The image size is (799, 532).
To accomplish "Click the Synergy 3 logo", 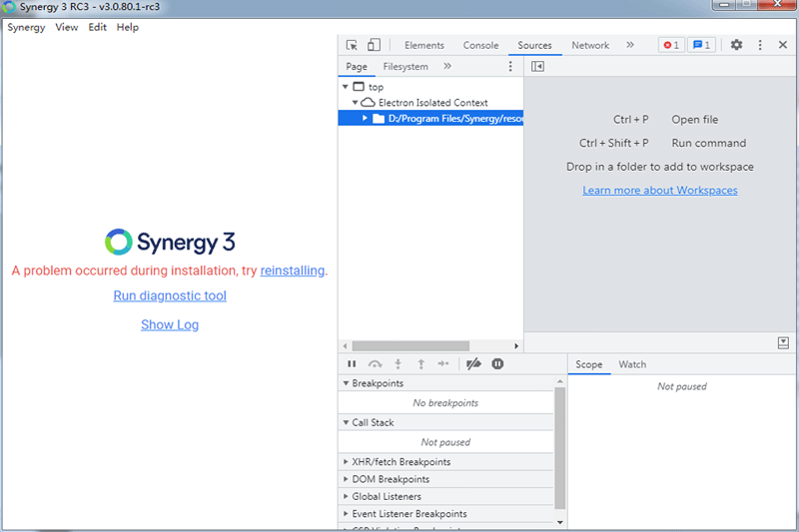I will point(170,242).
